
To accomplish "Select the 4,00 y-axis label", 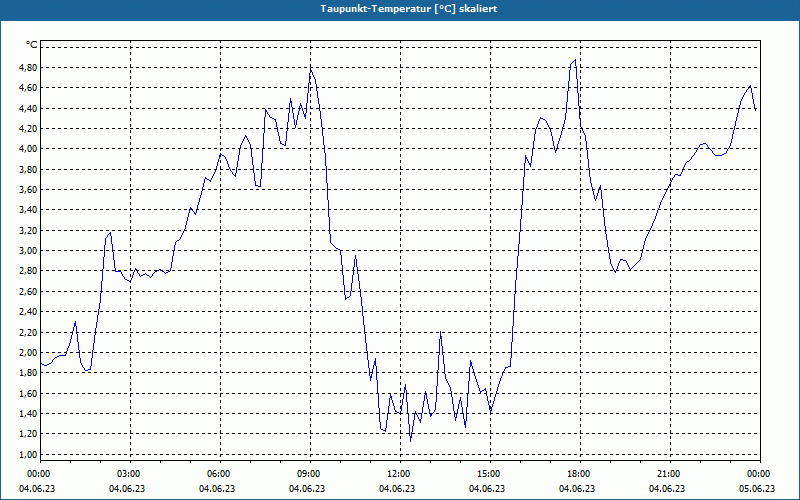I will click(29, 148).
